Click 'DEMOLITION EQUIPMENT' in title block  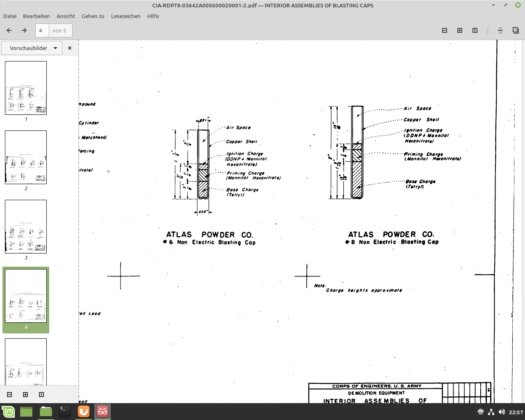(x=376, y=393)
